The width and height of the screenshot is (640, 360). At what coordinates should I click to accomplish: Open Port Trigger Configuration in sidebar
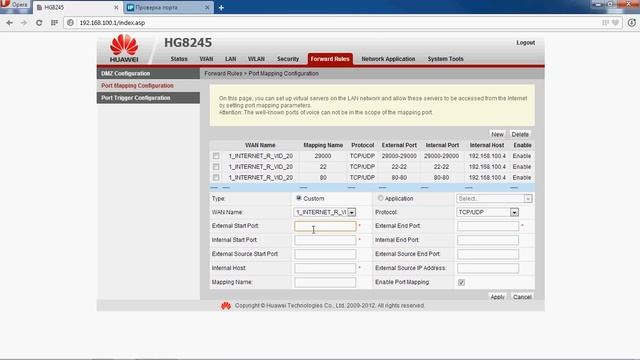(148, 98)
